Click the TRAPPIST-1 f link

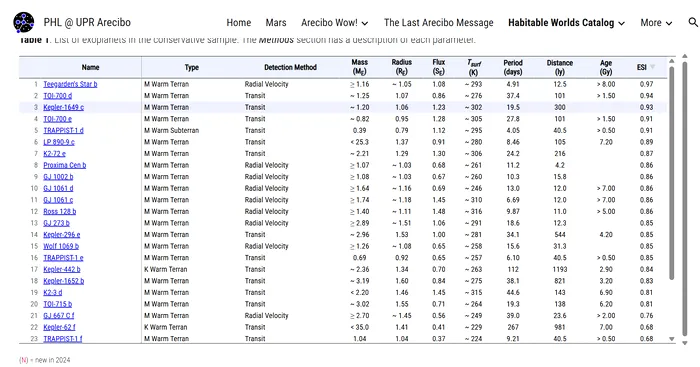click(62, 338)
